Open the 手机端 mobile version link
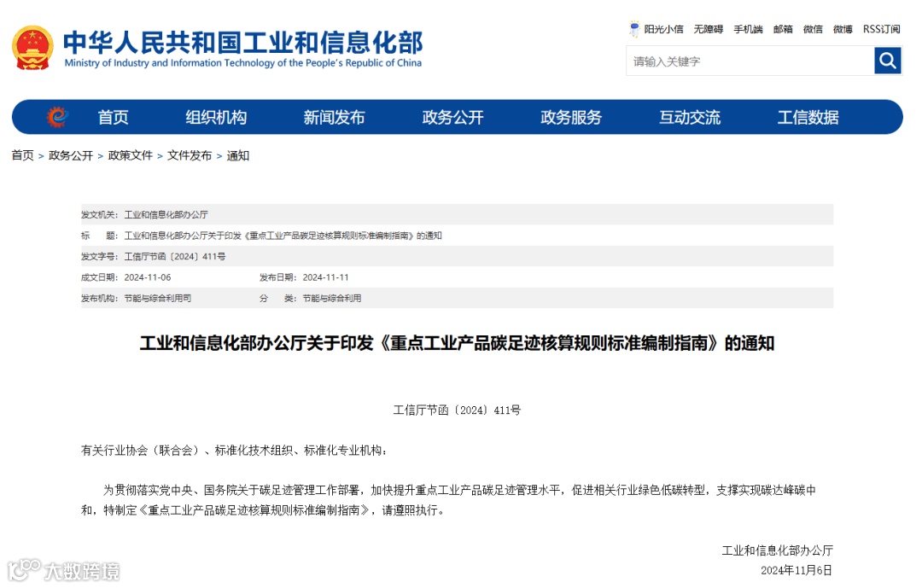 748,29
